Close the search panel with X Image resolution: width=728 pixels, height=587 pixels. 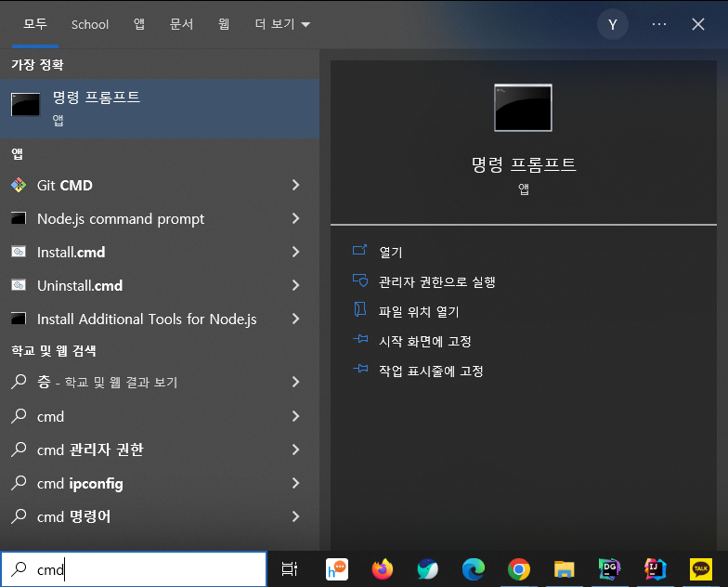point(698,24)
